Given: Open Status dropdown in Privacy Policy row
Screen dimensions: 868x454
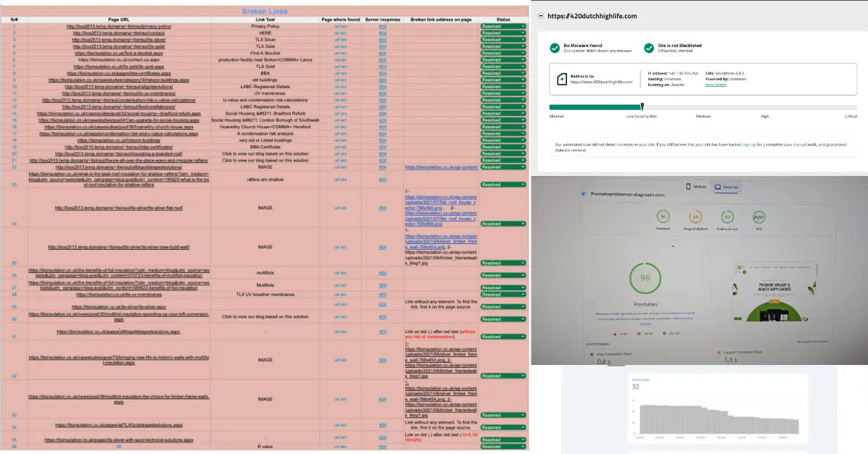Looking at the screenshot, I should click(x=503, y=26).
